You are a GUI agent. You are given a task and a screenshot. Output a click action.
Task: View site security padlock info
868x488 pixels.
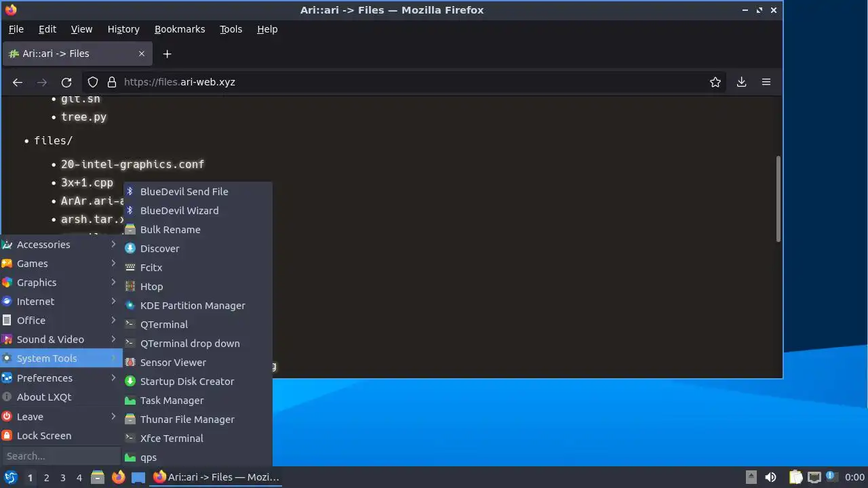point(112,82)
